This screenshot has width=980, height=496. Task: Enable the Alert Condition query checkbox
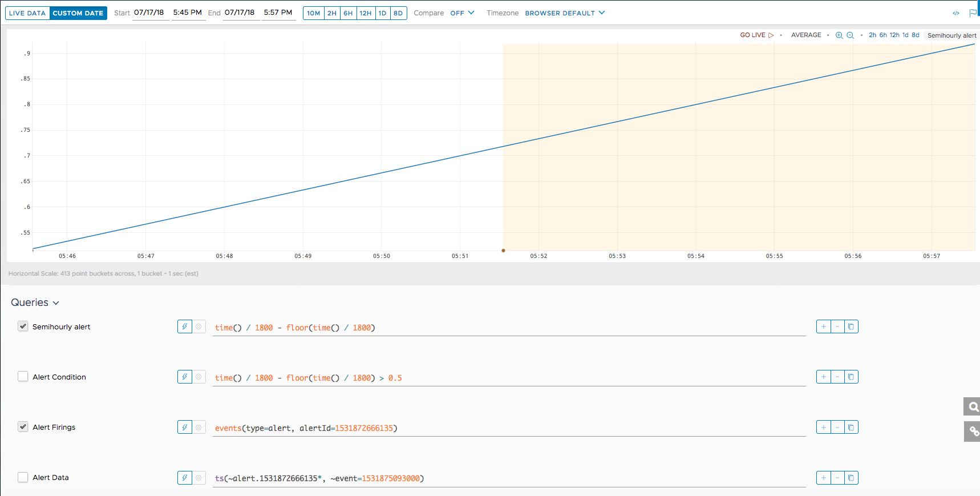pos(23,377)
